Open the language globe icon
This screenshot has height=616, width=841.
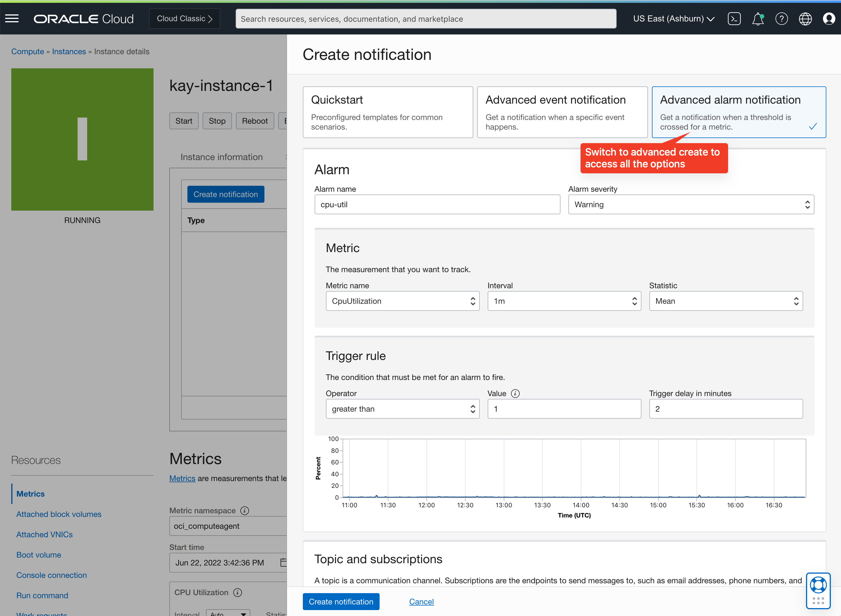pyautogui.click(x=805, y=18)
